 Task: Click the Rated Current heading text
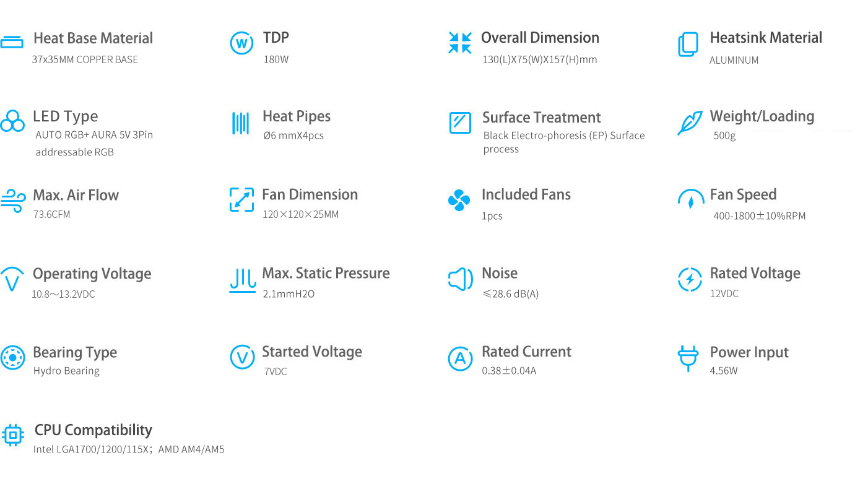(526, 352)
